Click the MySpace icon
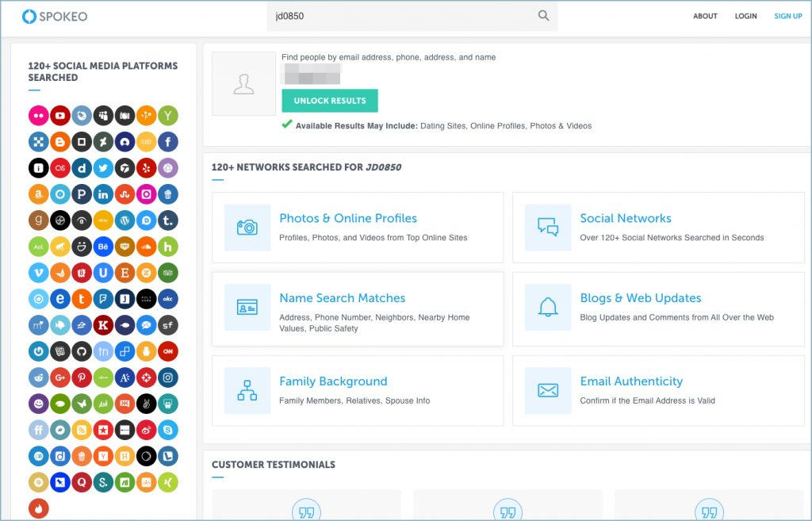The image size is (812, 521). [103, 116]
